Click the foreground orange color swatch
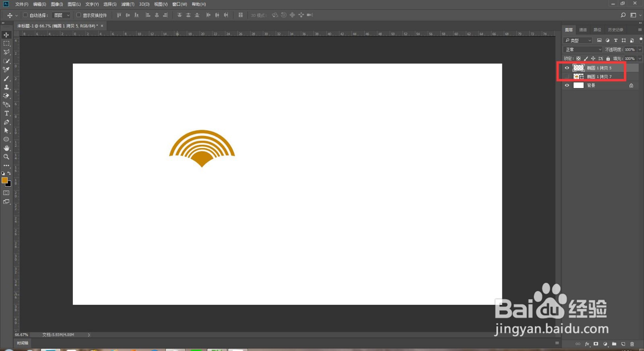Viewport: 644px width, 351px height. point(5,181)
